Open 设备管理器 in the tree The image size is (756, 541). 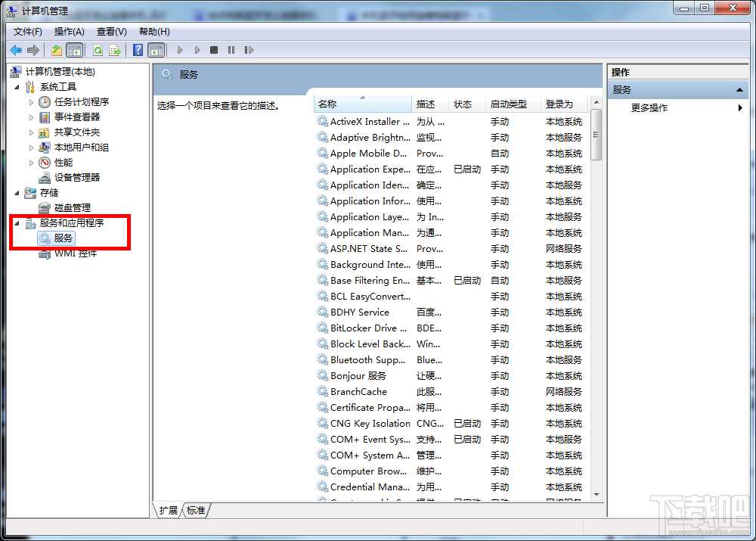pyautogui.click(x=76, y=177)
